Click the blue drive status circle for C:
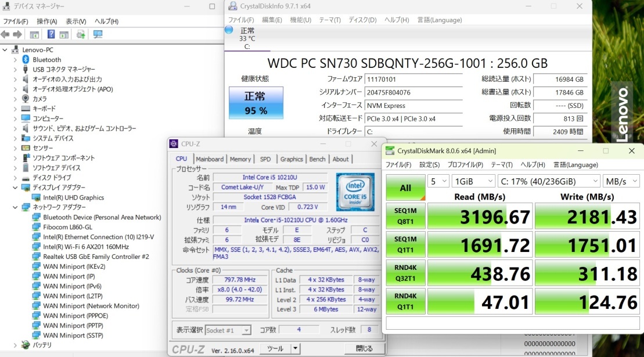The width and height of the screenshot is (644, 357). 229,30
